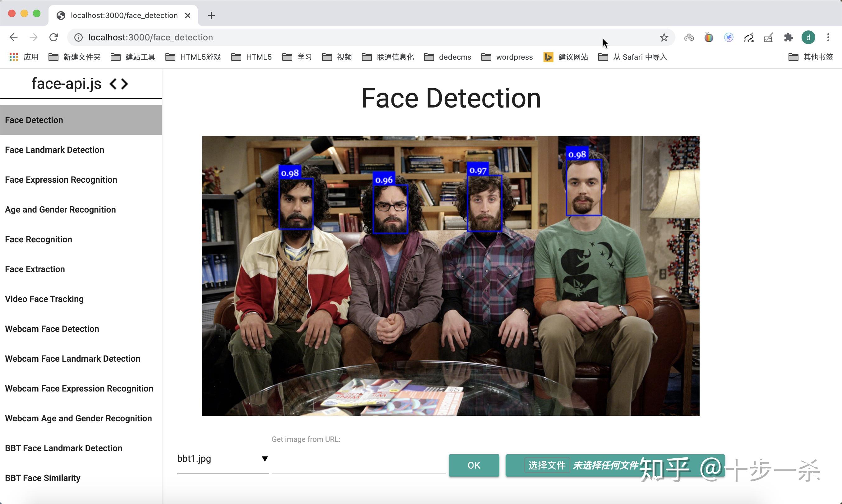Open the Face Expression Recognition page
The width and height of the screenshot is (842, 504).
[61, 180]
